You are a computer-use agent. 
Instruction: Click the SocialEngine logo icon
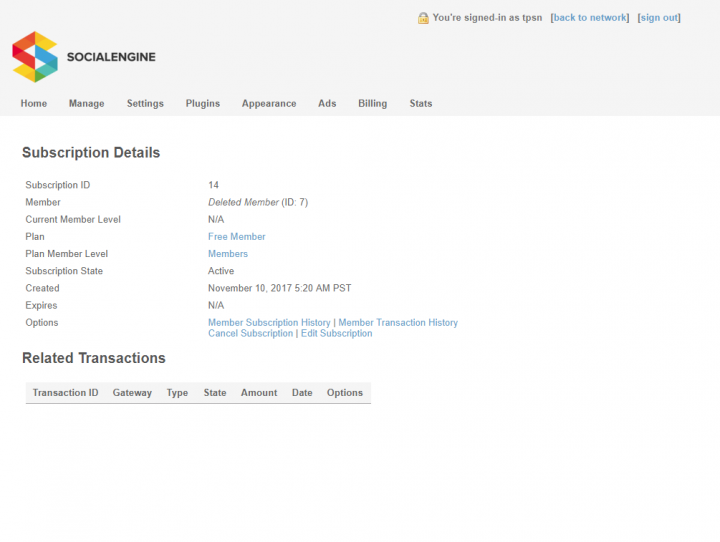pos(35,57)
